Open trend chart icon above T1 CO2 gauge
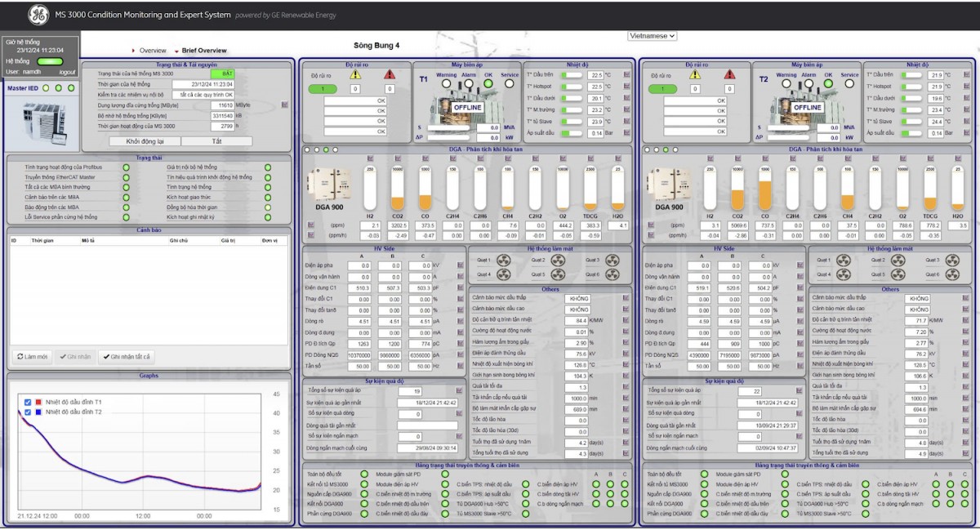Screen dimensions: 980x530 point(397,158)
